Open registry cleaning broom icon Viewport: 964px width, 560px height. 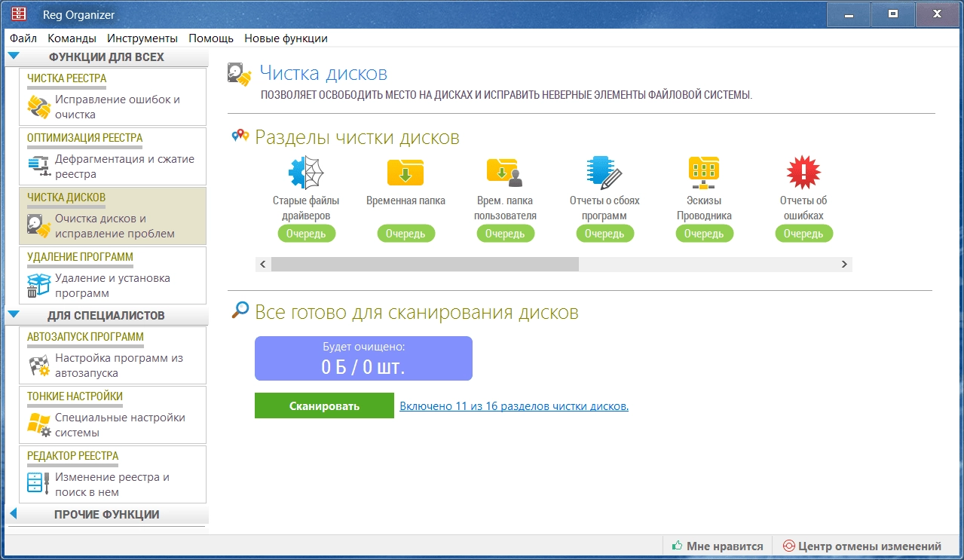[38, 107]
